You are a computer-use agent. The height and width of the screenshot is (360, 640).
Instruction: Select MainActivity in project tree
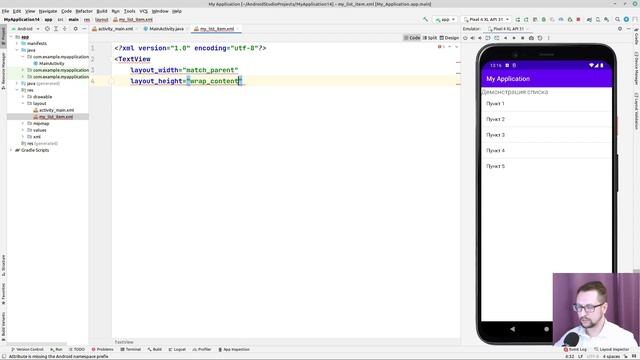click(49, 63)
